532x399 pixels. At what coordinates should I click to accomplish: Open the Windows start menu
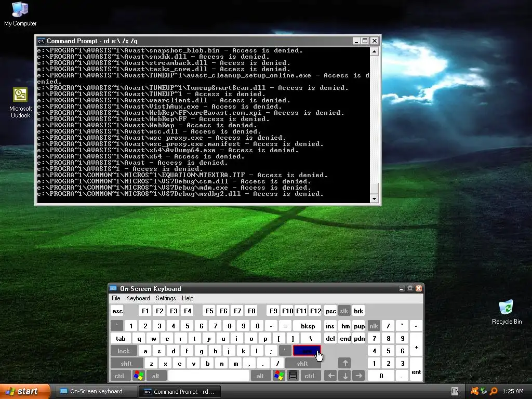point(24,391)
